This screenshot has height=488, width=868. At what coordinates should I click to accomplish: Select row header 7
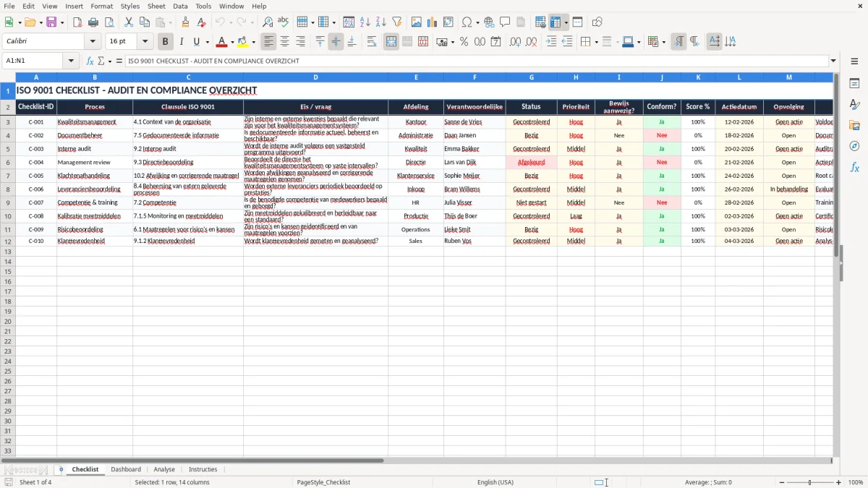8,176
